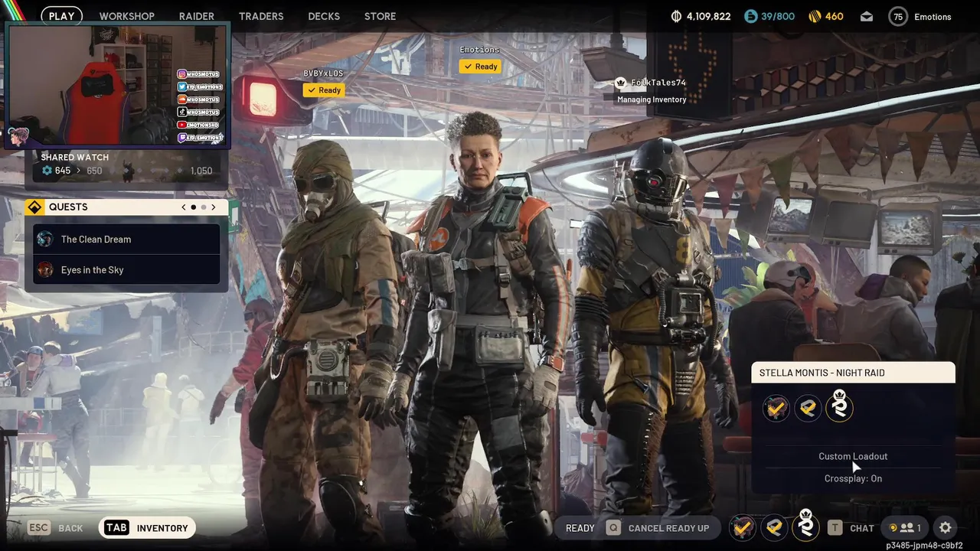Open the mail inbox icon
This screenshot has height=551, width=980.
867,16
